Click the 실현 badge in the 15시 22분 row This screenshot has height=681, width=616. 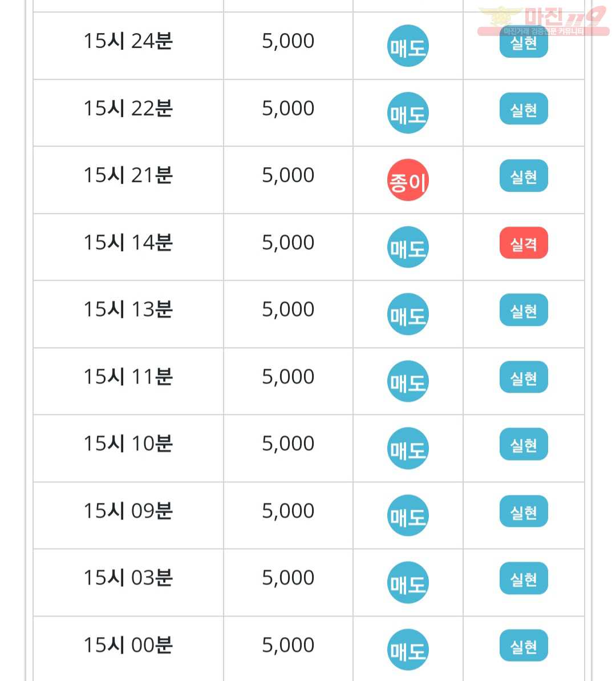click(x=524, y=108)
